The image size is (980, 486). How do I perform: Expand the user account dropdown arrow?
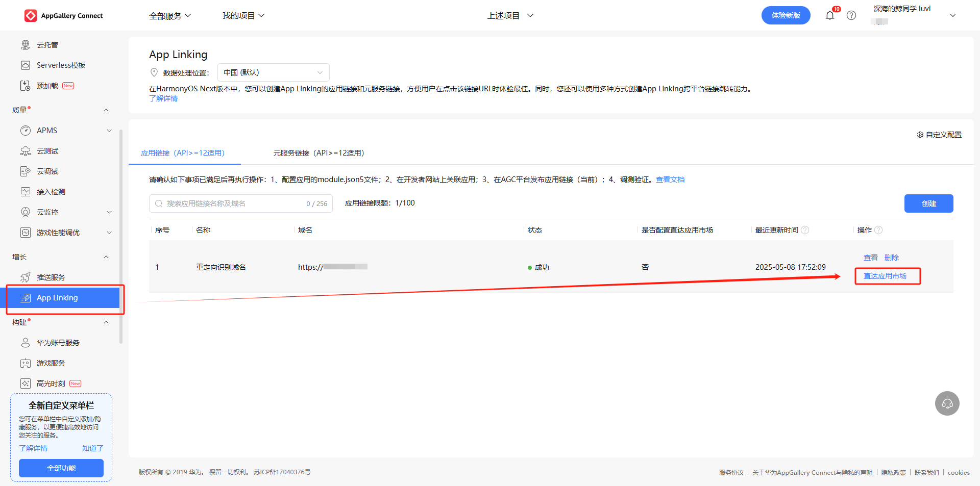coord(952,15)
